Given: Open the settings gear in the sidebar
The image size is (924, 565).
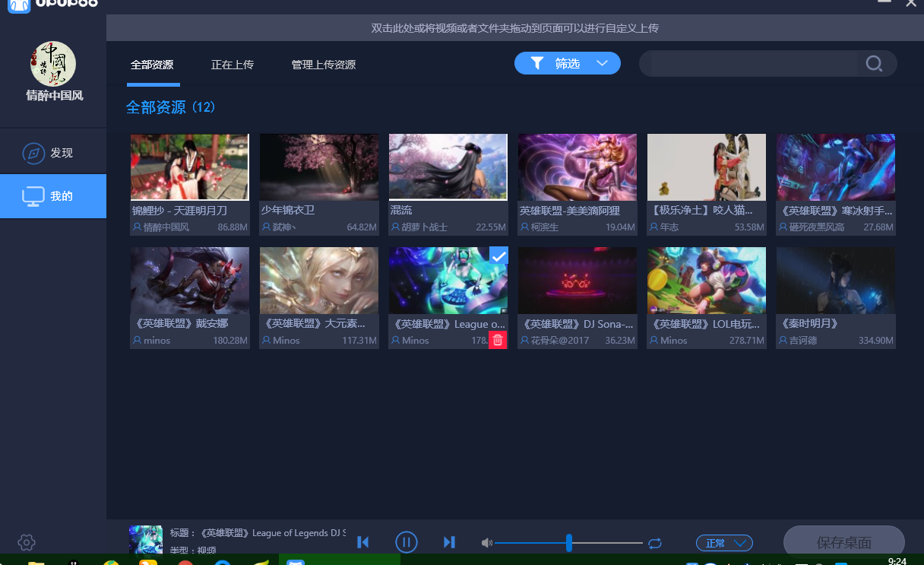Looking at the screenshot, I should click(x=27, y=542).
